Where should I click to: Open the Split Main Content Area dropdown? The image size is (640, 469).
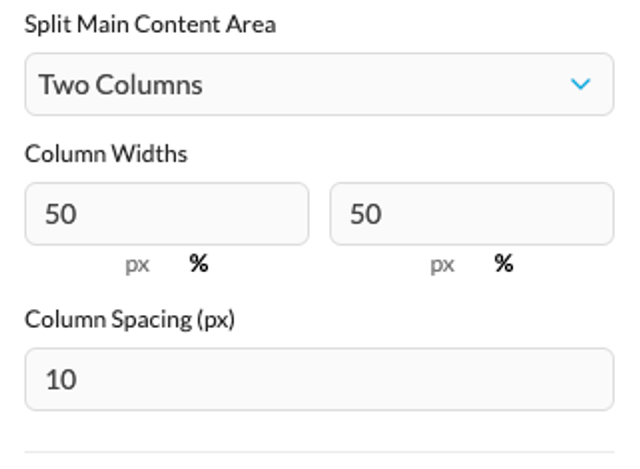[x=319, y=84]
